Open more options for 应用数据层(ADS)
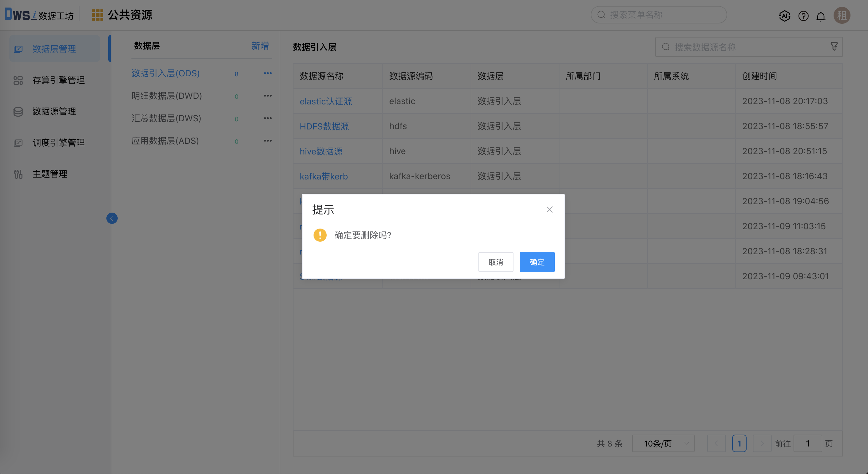868x474 pixels. click(x=268, y=141)
